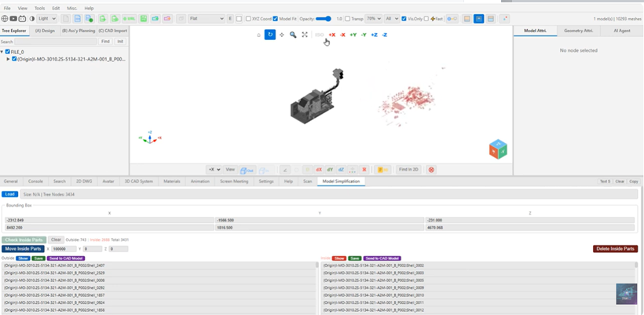
Task: Click the Delete Inside Parts button
Action: (x=615, y=248)
